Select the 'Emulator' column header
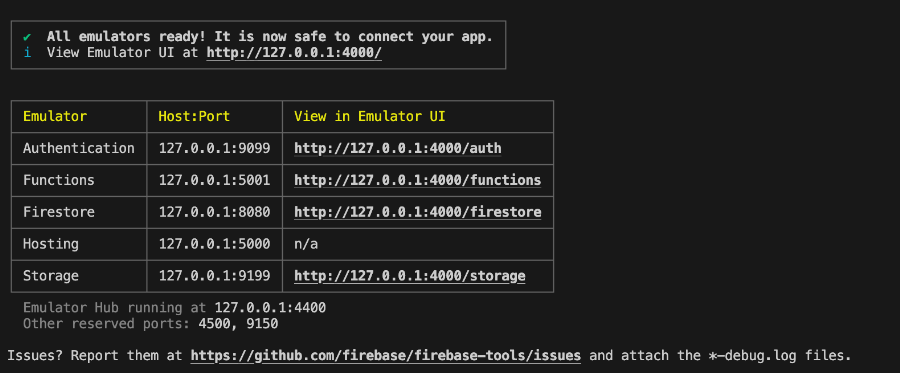 pos(55,116)
